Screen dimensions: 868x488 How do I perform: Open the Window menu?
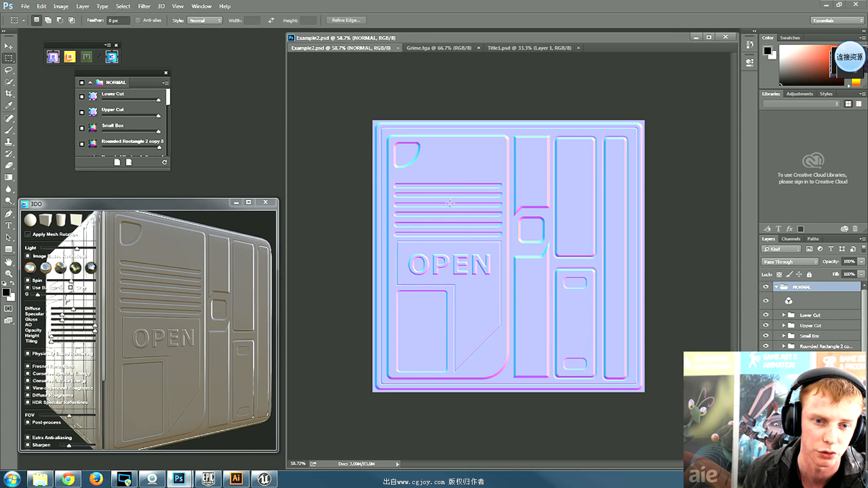201,6
